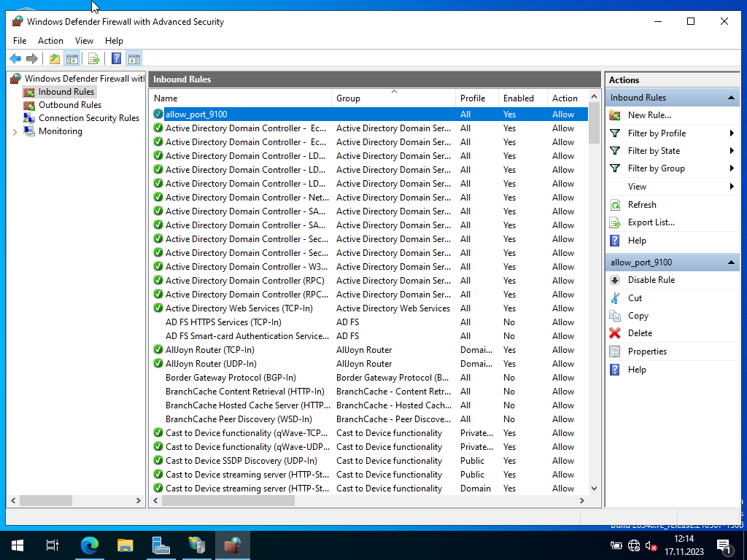747x560 pixels.
Task: Collapse the allow_port_9100 actions section
Action: coord(731,262)
